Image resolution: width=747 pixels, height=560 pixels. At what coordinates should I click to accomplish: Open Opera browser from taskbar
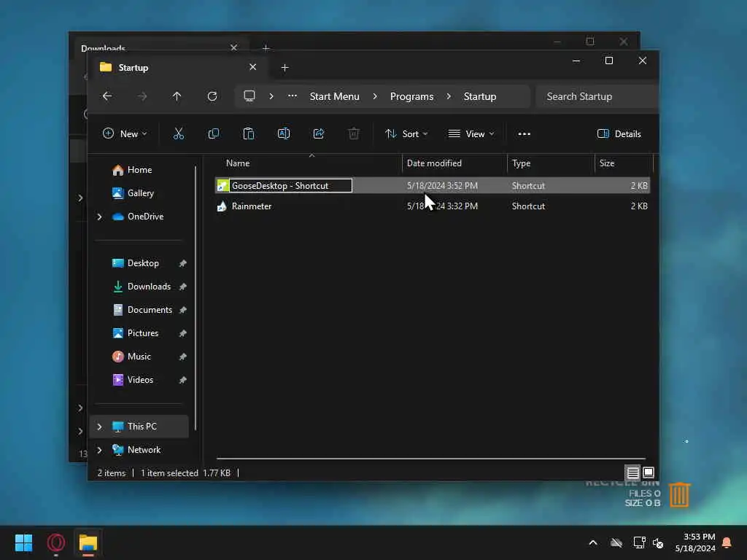[55, 542]
